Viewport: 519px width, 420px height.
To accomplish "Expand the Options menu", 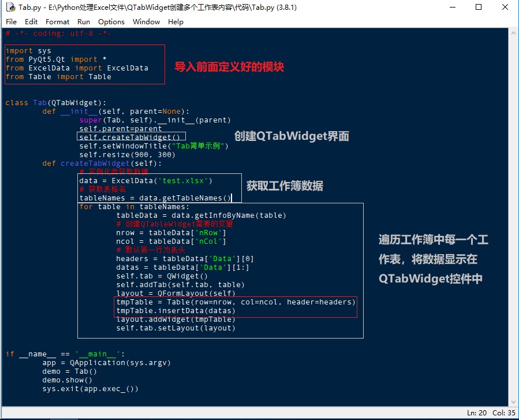I will 111,21.
